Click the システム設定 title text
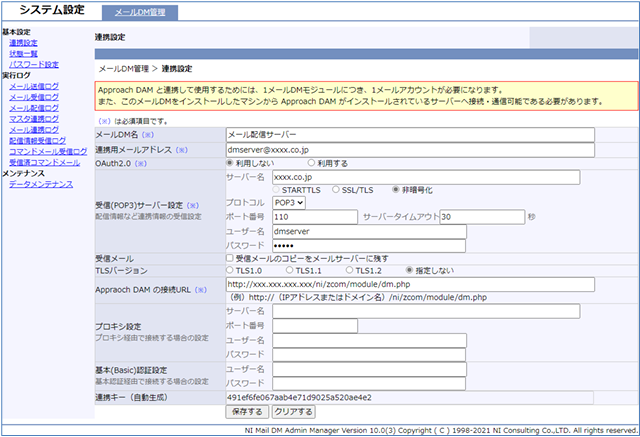The width and height of the screenshot is (640, 437). [x=52, y=10]
